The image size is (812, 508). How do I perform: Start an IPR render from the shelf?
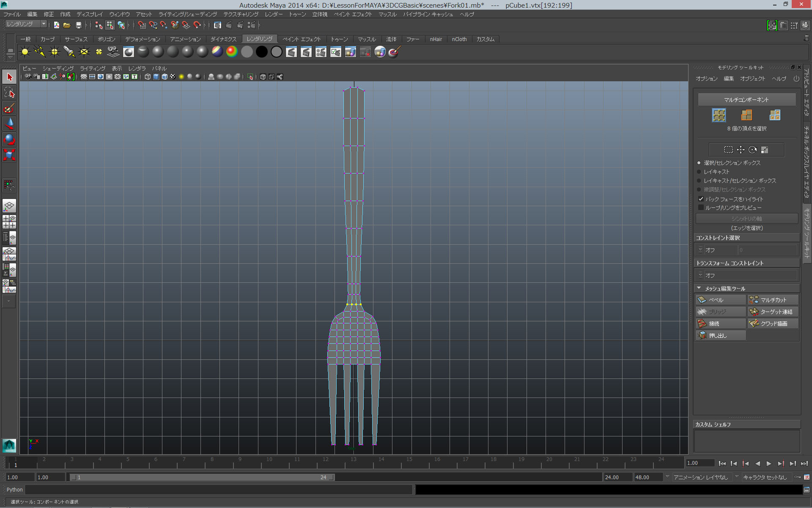point(305,52)
